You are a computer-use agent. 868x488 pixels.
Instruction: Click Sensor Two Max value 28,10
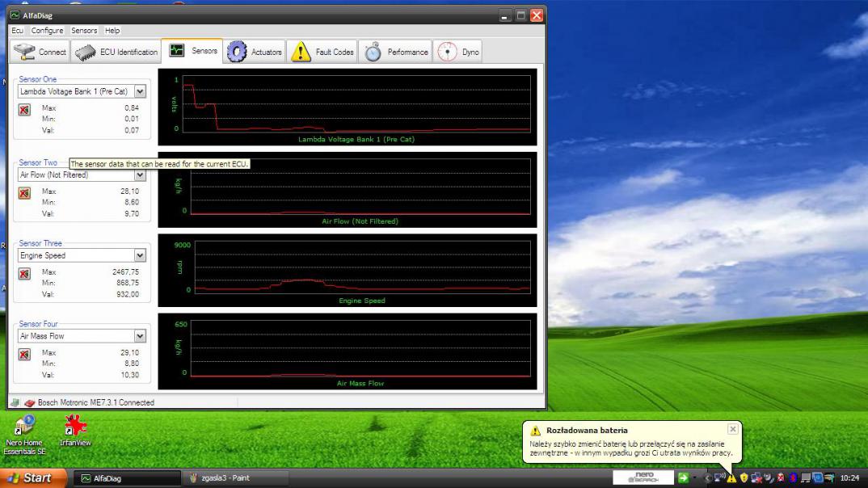129,191
